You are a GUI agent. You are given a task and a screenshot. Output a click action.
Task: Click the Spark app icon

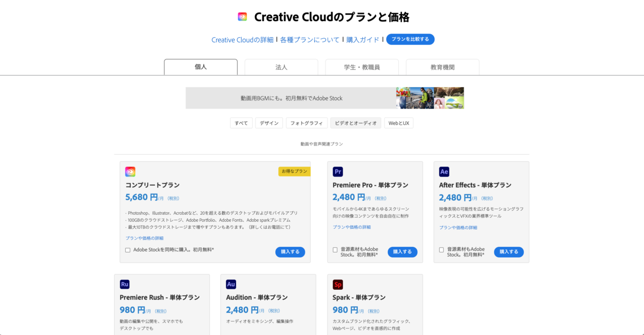[x=338, y=284]
